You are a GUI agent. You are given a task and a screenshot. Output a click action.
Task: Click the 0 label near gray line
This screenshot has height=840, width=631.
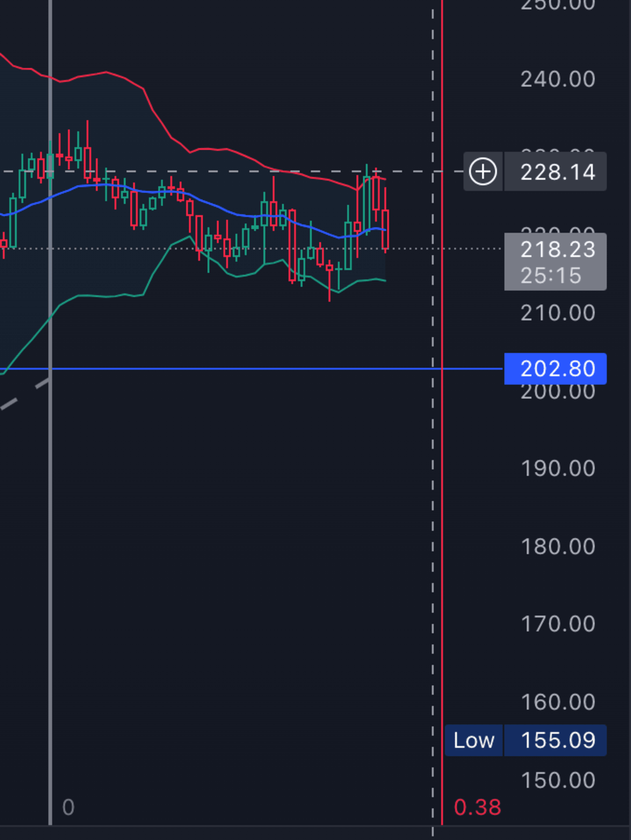click(x=68, y=807)
